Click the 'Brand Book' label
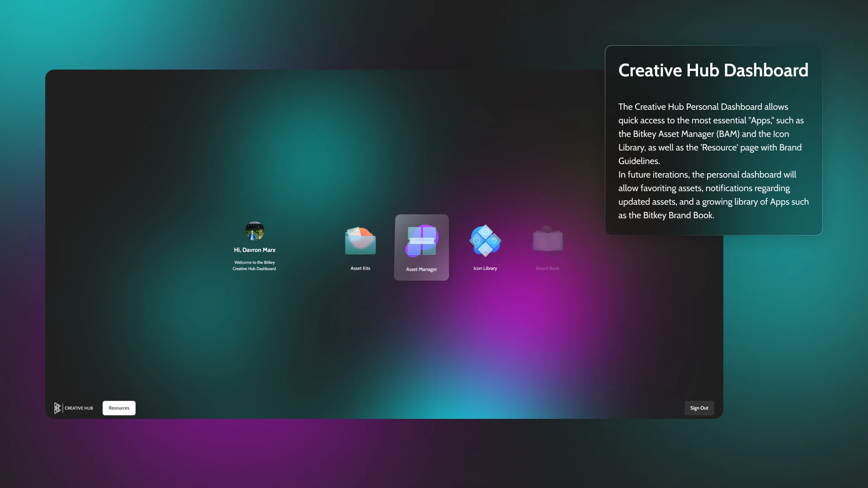The height and width of the screenshot is (488, 868). 547,268
